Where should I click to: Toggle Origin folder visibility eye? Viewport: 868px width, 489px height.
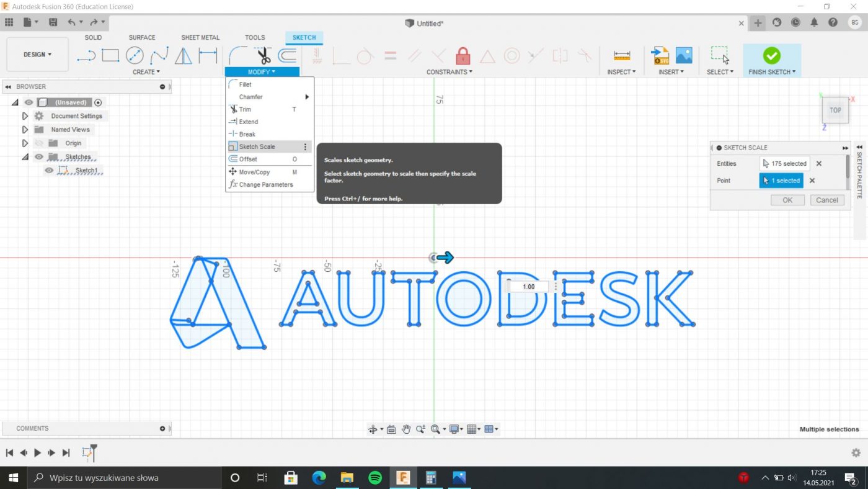[39, 143]
